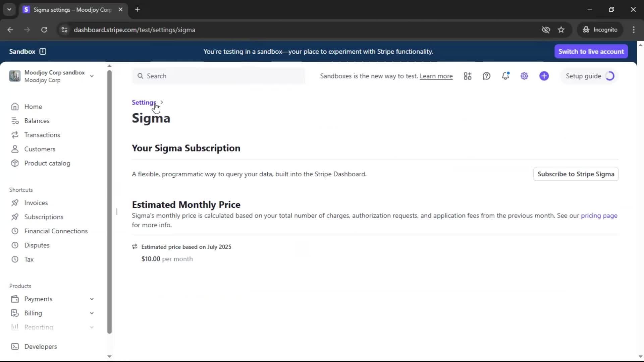Click Switch to live account

pos(591,51)
